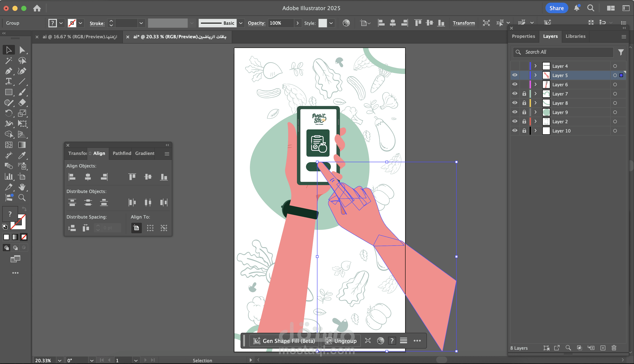Image resolution: width=634 pixels, height=364 pixels.
Task: Choose the Eyedropper tool
Action: click(22, 156)
